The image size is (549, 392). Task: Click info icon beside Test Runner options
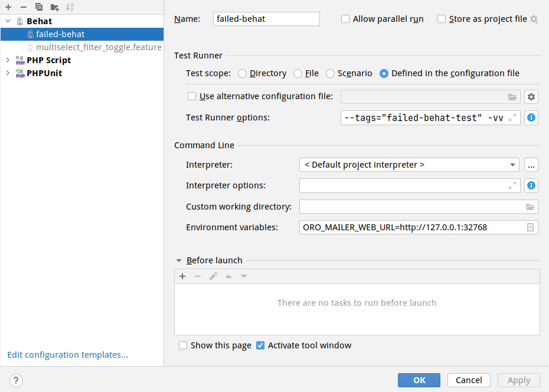(x=531, y=117)
